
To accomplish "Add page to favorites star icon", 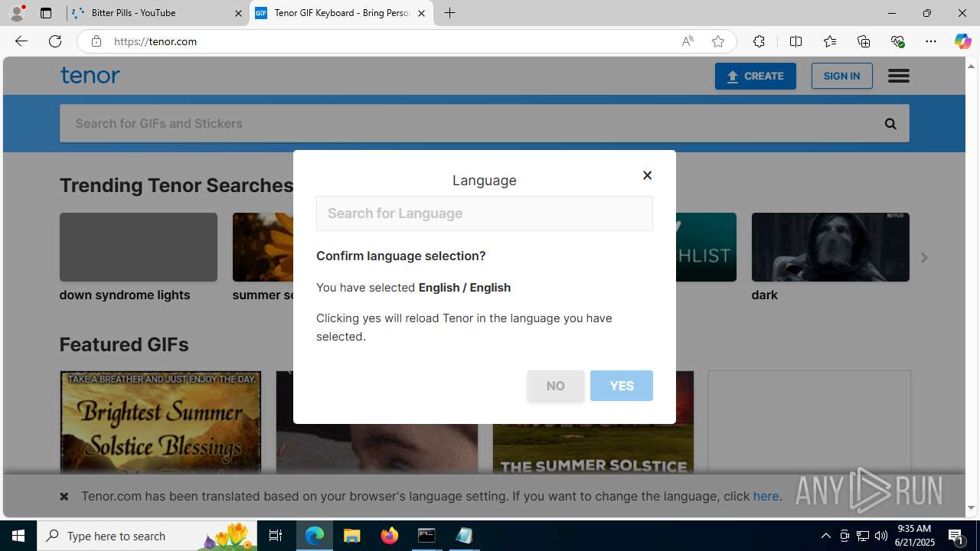I will [x=718, y=41].
